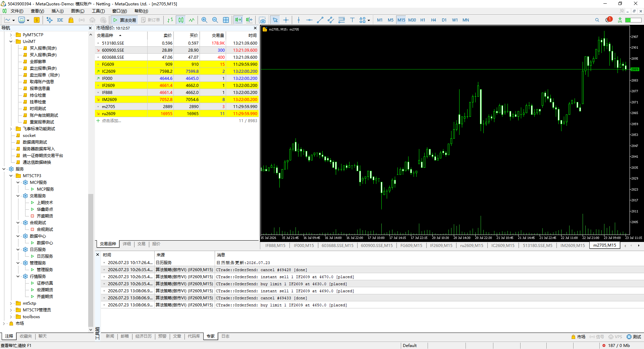Set timeframe to H1
This screenshot has height=349, width=644.
(423, 20)
